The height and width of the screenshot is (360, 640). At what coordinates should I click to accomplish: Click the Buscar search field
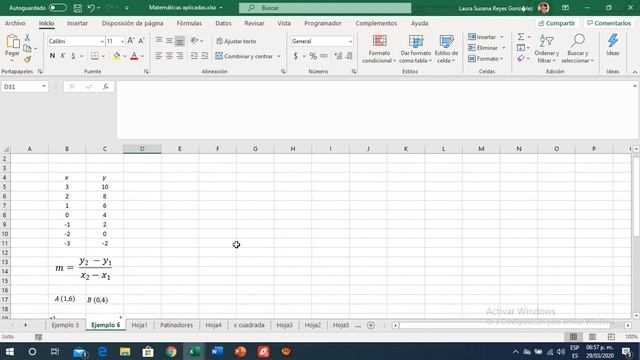coord(325,8)
